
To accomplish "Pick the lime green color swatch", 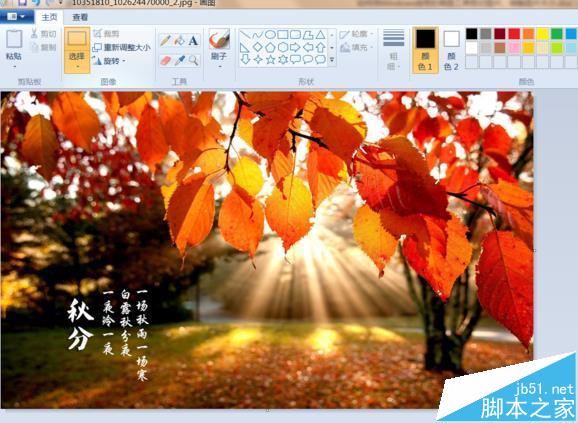I will [x=557, y=48].
